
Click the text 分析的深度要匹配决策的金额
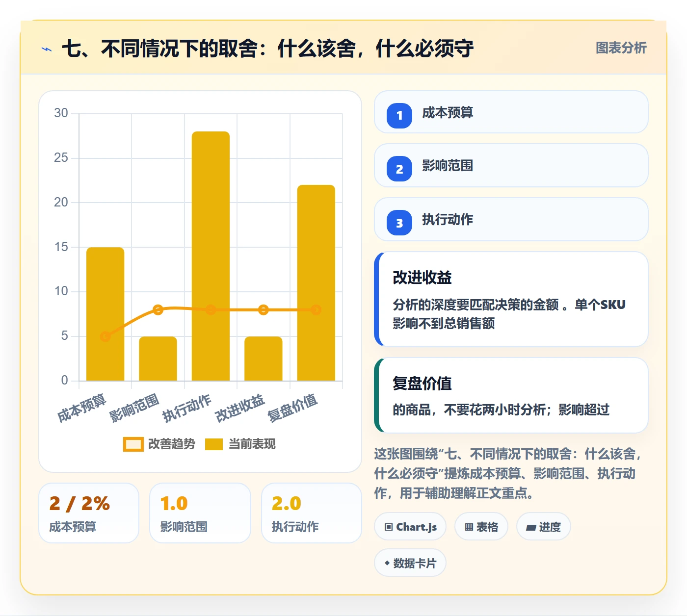[476, 305]
